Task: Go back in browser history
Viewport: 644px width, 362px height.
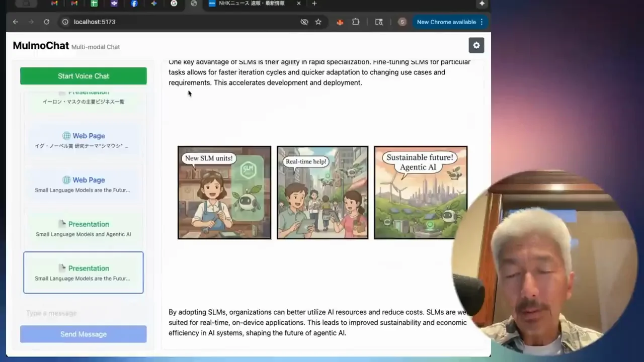Action: tap(16, 22)
